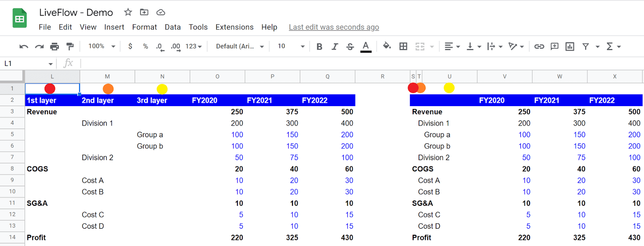Open the font size 10 dropdown
This screenshot has width=644, height=246.
(291, 46)
